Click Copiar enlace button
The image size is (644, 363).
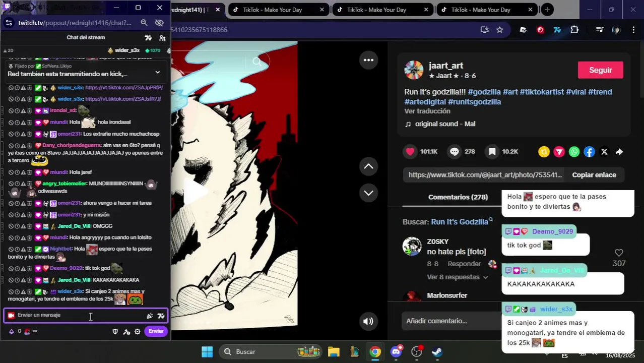[594, 175]
